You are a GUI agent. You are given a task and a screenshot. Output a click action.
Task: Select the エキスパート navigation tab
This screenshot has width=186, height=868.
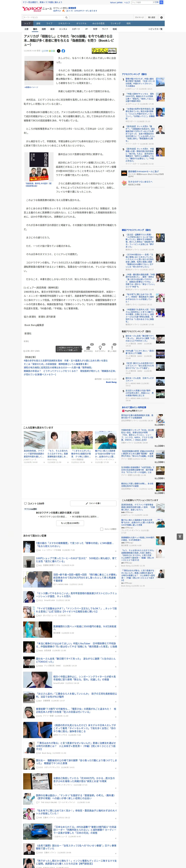[x=64, y=24]
